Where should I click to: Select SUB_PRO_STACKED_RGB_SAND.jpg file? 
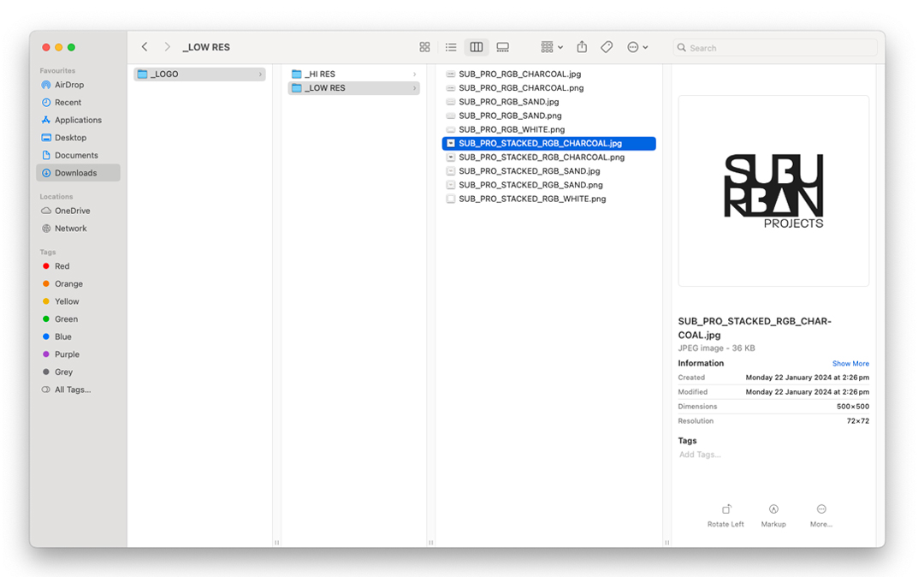[548, 171]
